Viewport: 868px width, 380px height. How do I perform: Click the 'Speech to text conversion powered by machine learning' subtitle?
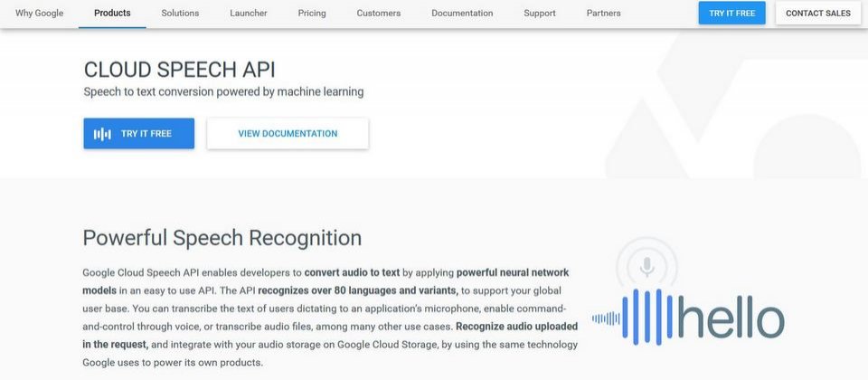[x=223, y=92]
